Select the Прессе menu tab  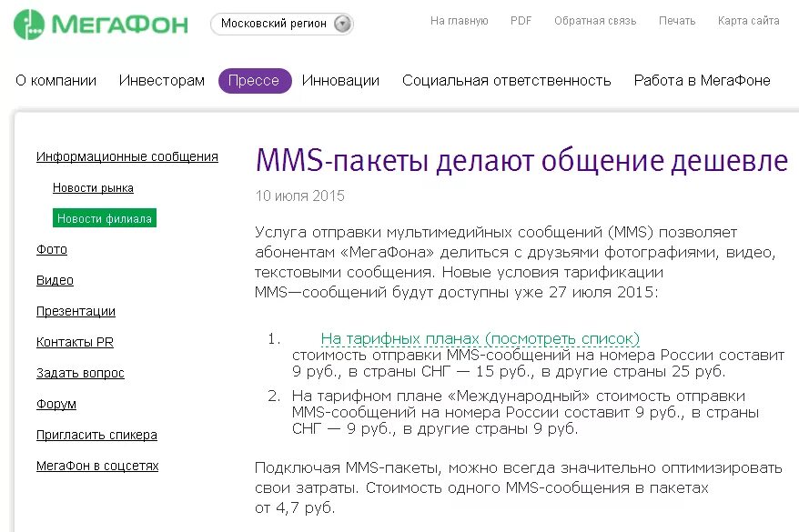(255, 80)
